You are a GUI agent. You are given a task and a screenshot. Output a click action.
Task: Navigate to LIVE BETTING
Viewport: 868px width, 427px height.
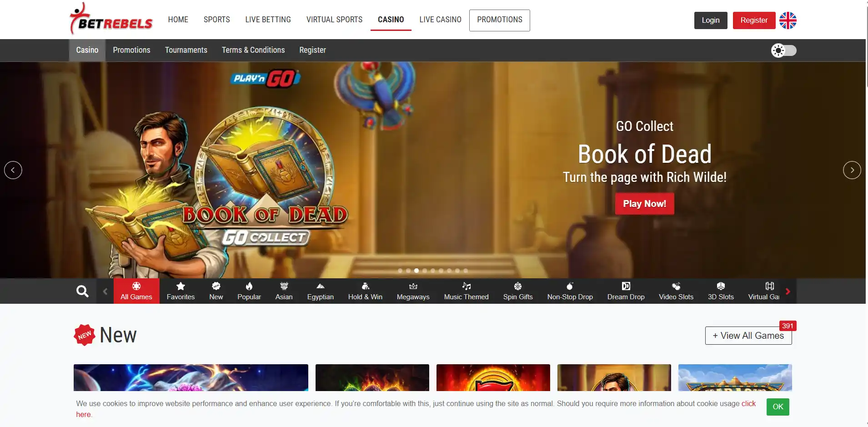(x=268, y=20)
